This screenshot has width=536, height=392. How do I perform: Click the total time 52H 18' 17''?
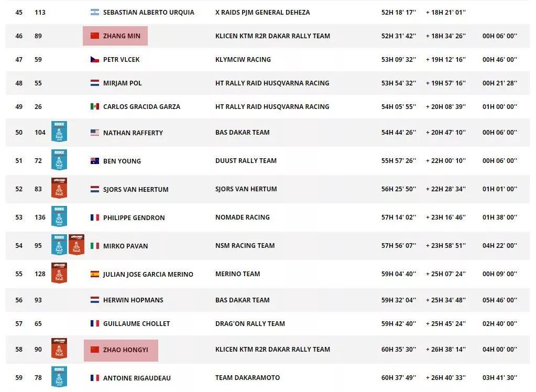[398, 13]
